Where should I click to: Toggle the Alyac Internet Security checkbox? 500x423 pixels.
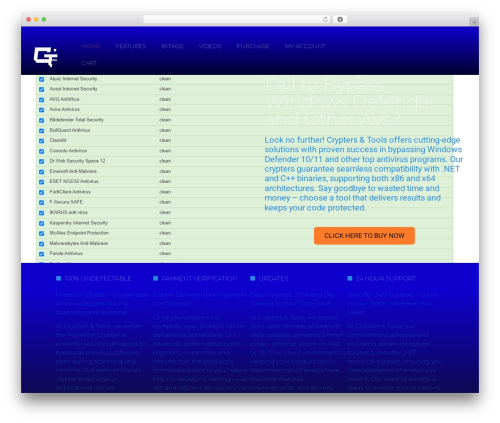(42, 79)
